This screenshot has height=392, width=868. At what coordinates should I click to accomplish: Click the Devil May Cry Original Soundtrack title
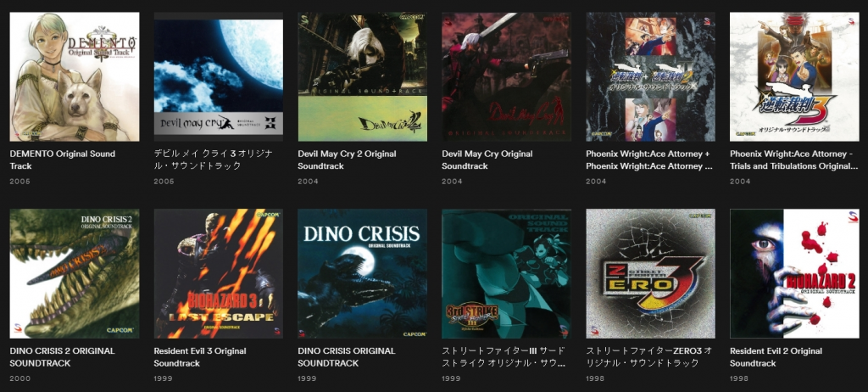pos(487,160)
